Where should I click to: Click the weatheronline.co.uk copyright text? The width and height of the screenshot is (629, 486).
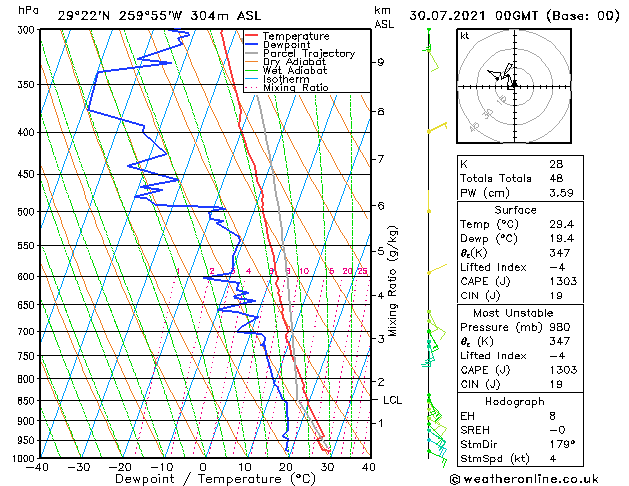click(x=524, y=479)
